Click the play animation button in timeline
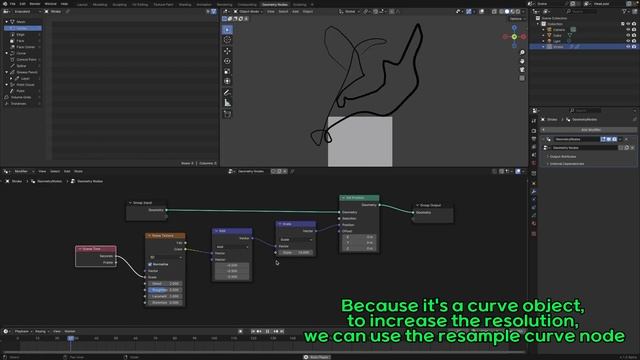 [267, 331]
